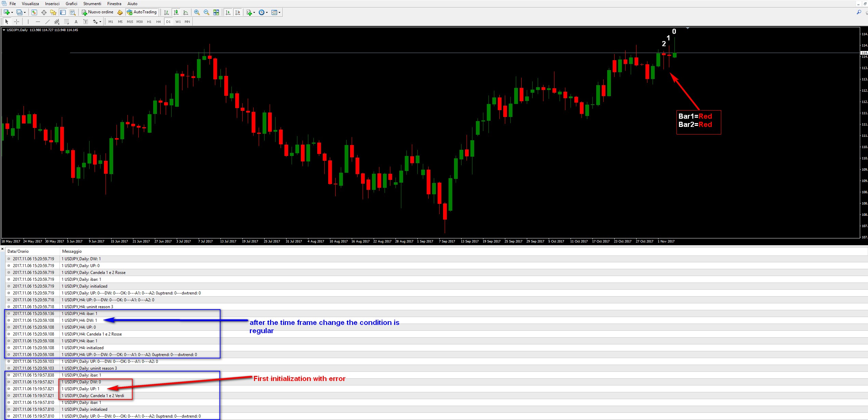Screen dimensions: 868x420
Task: Open the Aiuto menu
Action: pos(132,4)
